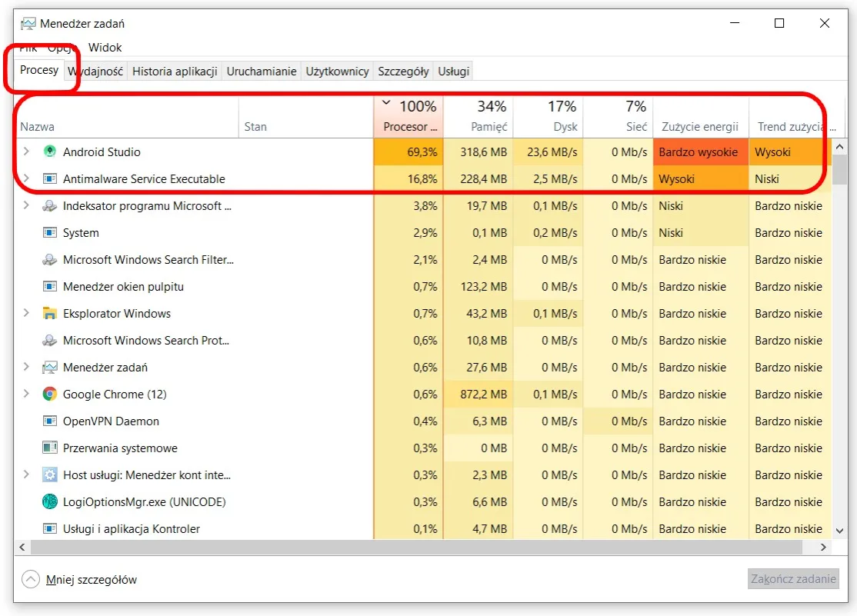Click the vertical scrollbar down arrow
Viewport: 857px width, 616px height.
pos(839,530)
